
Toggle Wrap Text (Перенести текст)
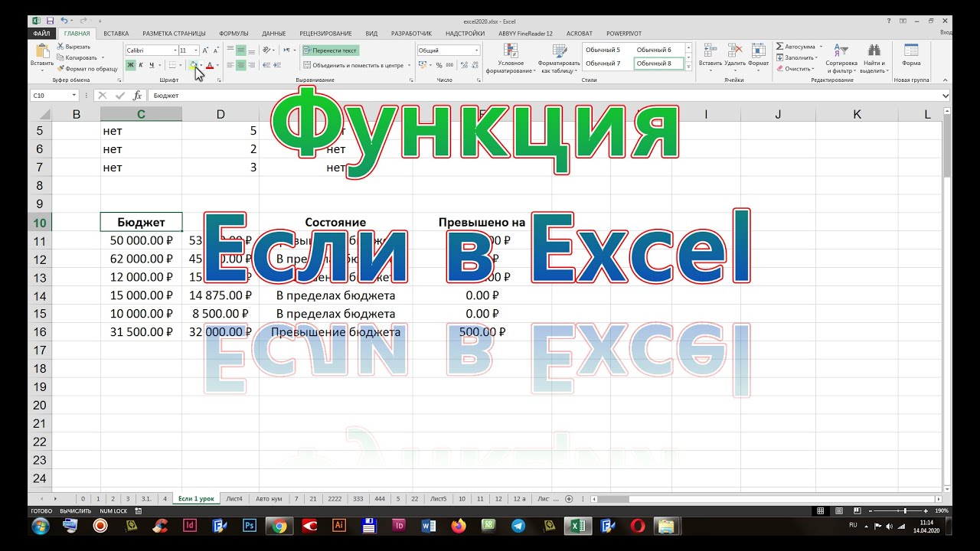[330, 51]
